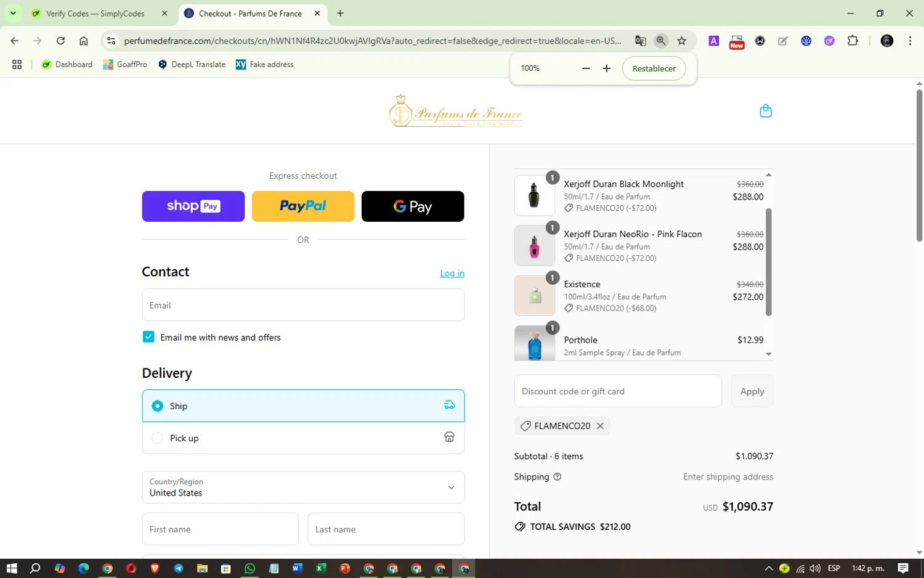Select the Pick up delivery option
The image size is (924, 578).
303,438
